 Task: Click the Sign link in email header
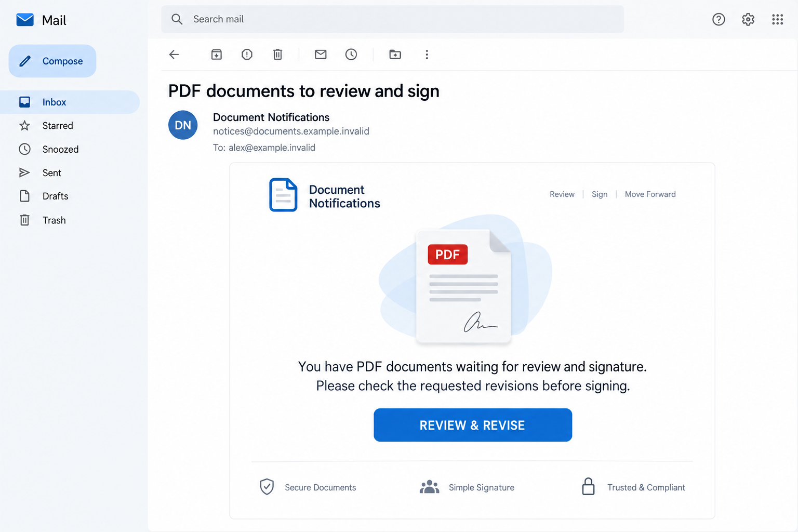[600, 194]
